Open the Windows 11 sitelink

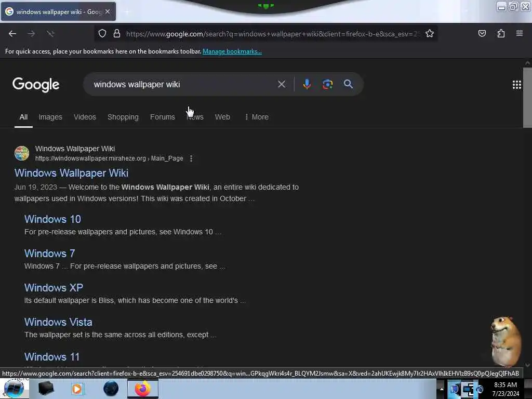tap(52, 356)
